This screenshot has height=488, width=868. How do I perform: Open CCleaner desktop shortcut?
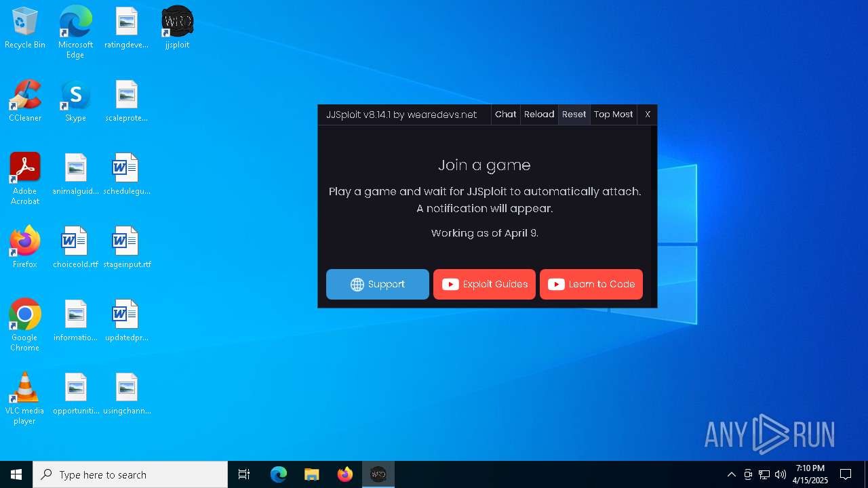25,102
